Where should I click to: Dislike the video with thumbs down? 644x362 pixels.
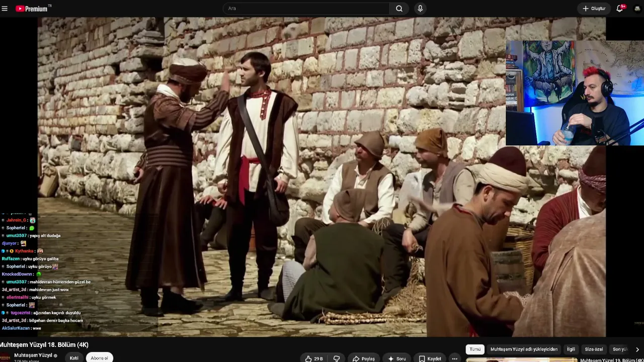[x=337, y=358]
